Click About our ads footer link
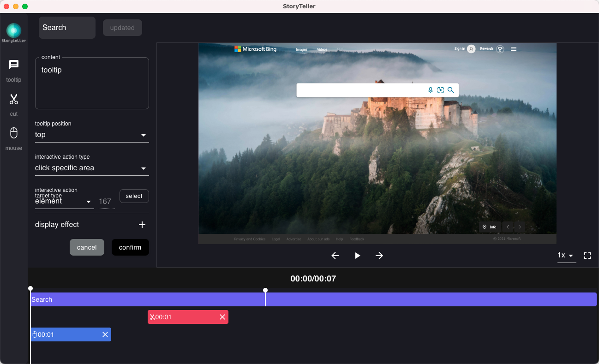This screenshot has height=364, width=599. point(318,239)
